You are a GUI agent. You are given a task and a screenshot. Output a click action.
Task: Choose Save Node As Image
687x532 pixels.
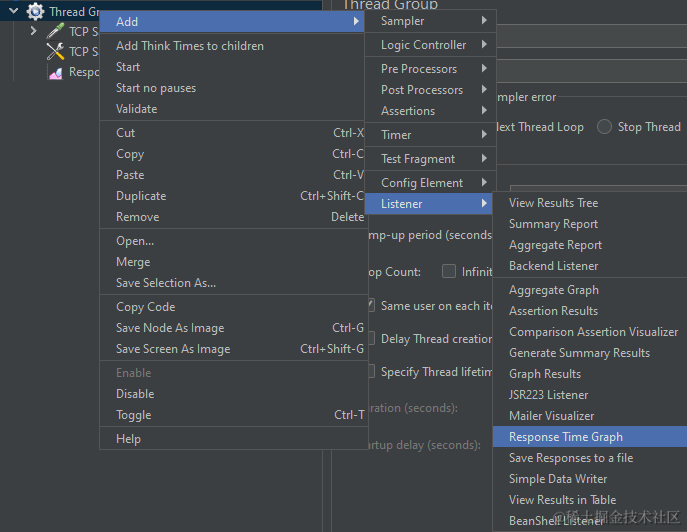pos(234,328)
